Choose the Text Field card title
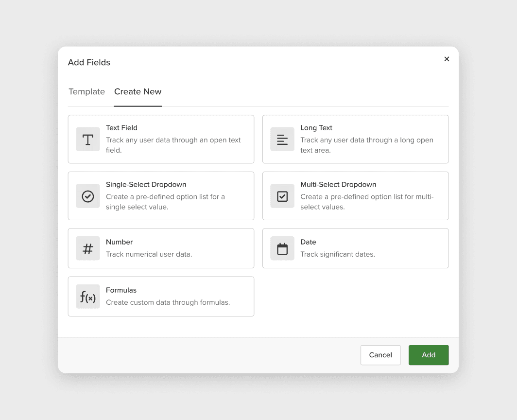Screen dimensions: 517x420 pos(121,128)
